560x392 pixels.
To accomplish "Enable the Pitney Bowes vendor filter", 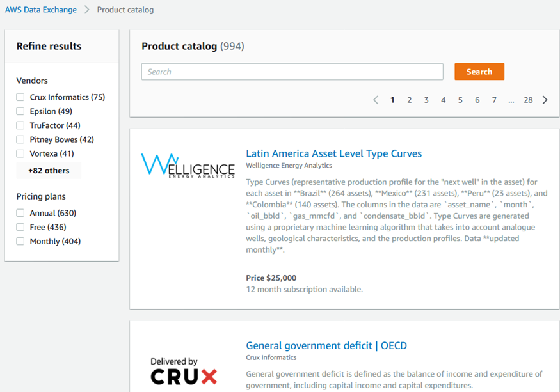I will click(x=20, y=139).
